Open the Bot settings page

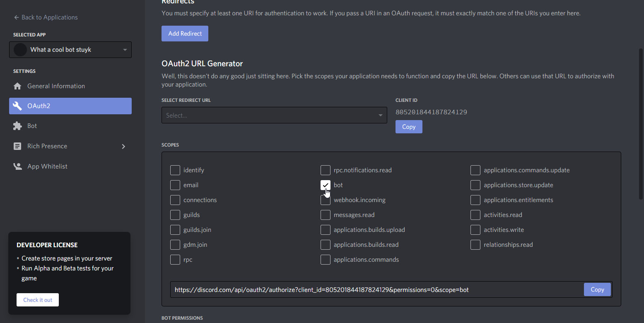pos(32,126)
